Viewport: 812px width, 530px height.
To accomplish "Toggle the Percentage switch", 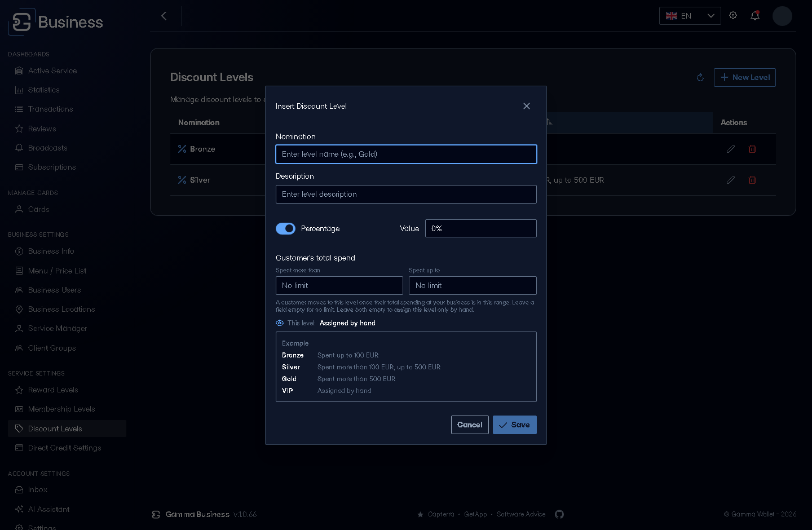I will coord(285,228).
